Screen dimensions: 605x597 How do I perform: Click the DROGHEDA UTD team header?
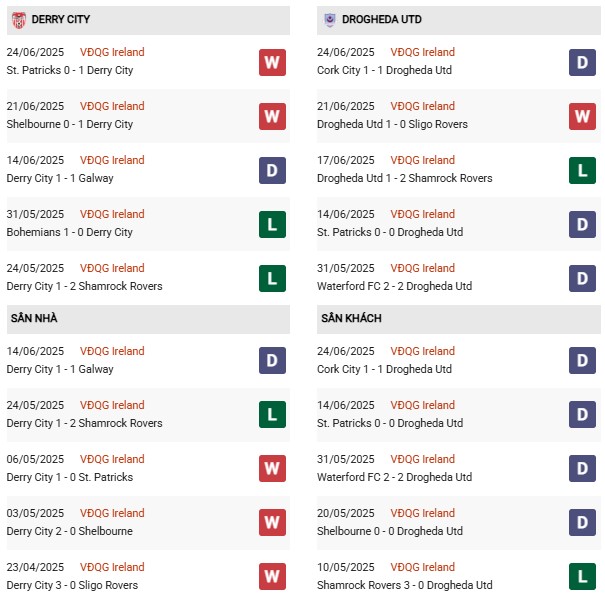[x=458, y=20]
